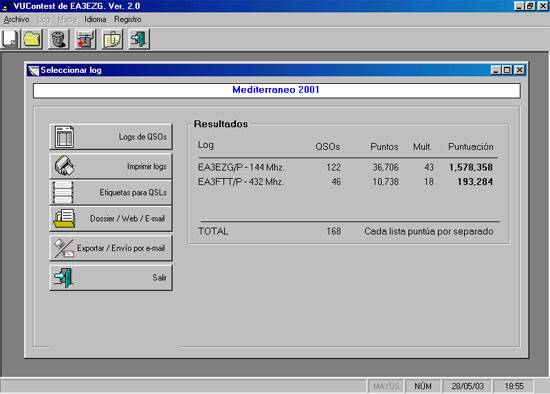The image size is (550, 394).
Task: Close the Seleccionar log window
Action: [519, 70]
